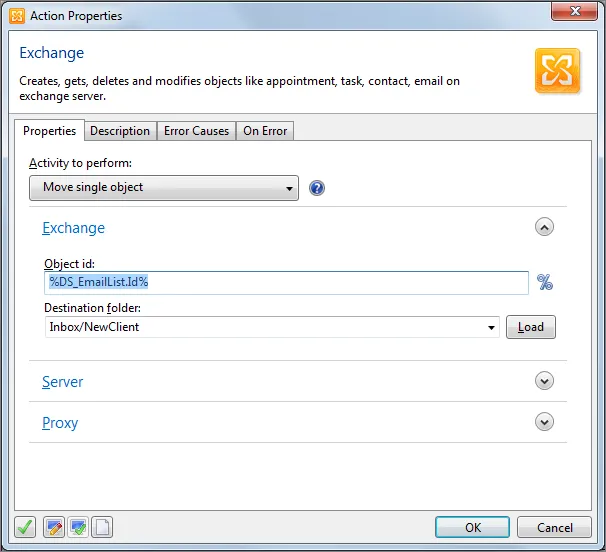The height and width of the screenshot is (552, 606).
Task: Click the percent variable icon beside Object id
Action: [x=545, y=282]
